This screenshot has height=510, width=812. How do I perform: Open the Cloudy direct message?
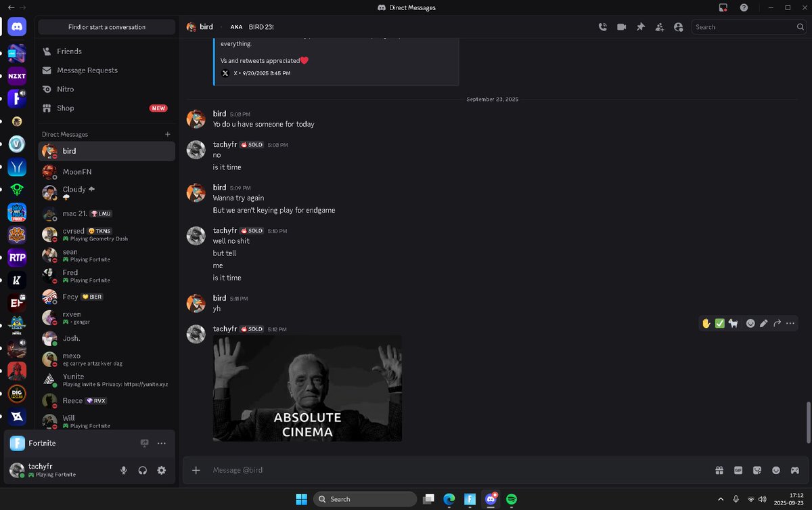[107, 193]
